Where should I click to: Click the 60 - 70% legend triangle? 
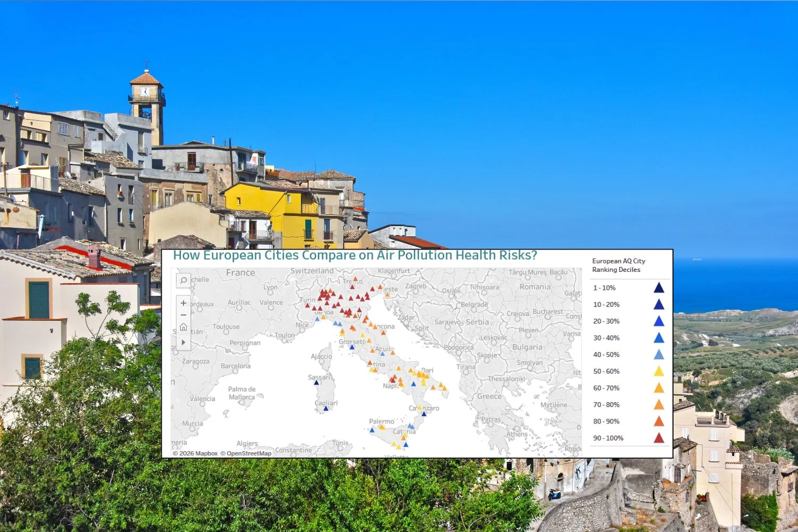click(659, 388)
